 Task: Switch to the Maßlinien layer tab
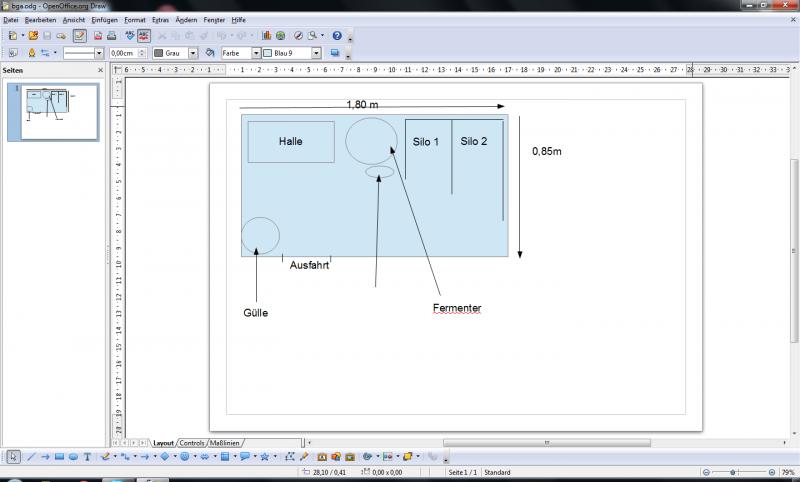point(225,442)
